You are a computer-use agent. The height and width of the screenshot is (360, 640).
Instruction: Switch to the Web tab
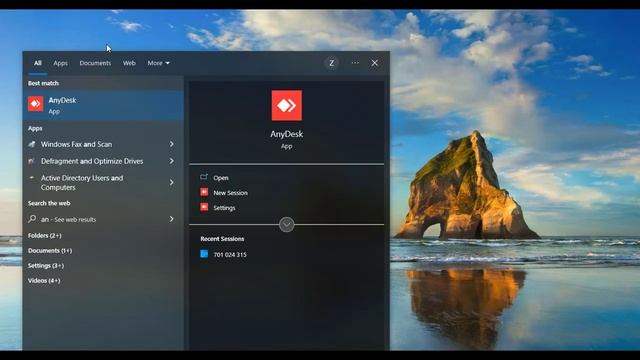pos(129,63)
